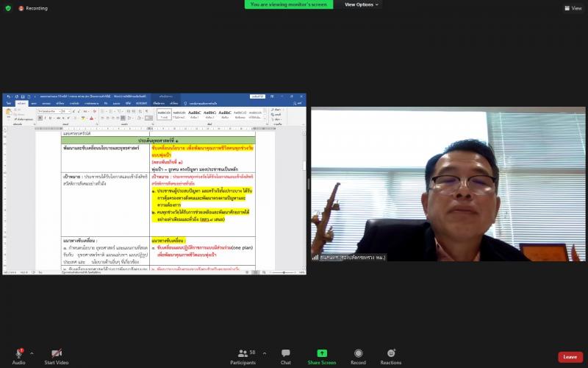Open the font size combo box
The height and width of the screenshot is (368, 588).
click(65, 112)
